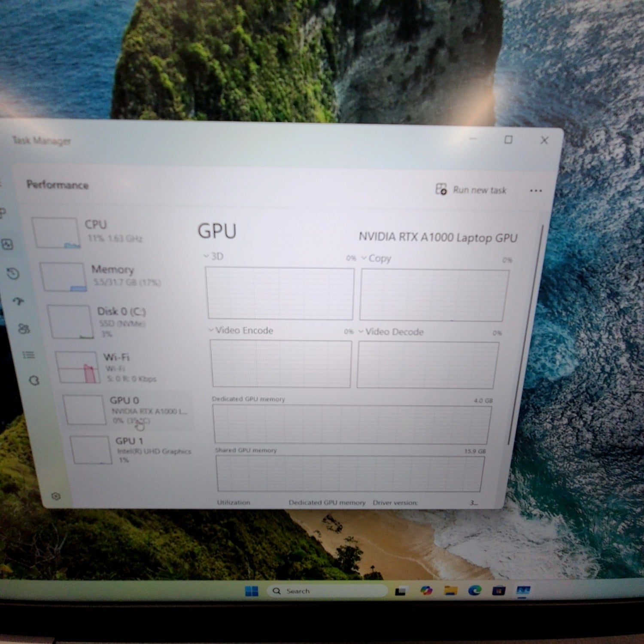This screenshot has height=644, width=644.
Task: Open the Details list icon
Action: 28,355
